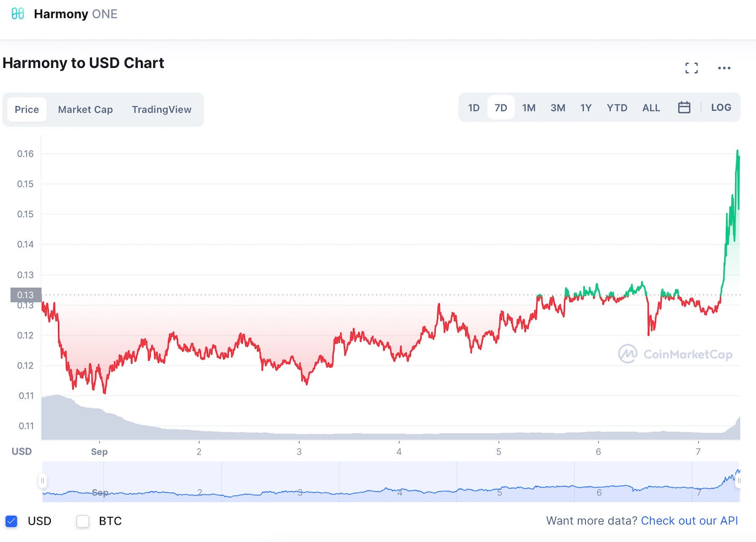Viewport: 756px width, 542px height.
Task: Show ALL-time price data
Action: 651,107
